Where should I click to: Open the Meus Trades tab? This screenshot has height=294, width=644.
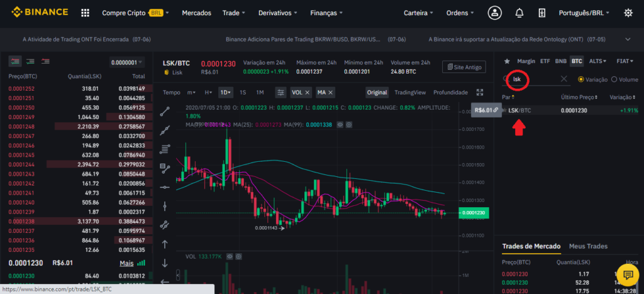pos(588,246)
